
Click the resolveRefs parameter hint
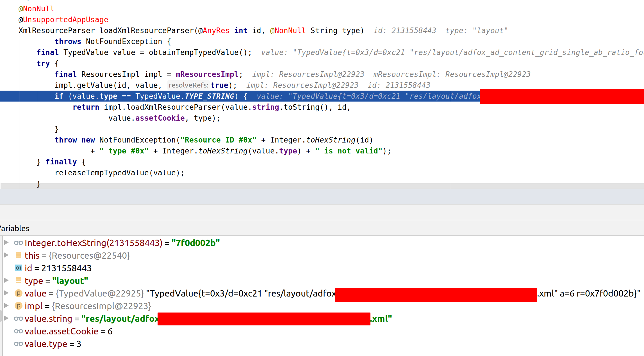click(188, 85)
